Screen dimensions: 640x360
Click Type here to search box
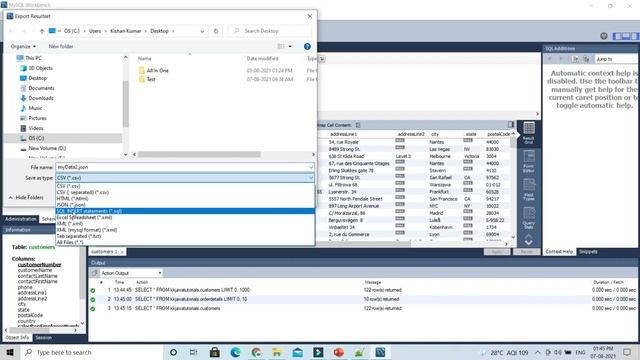(x=92, y=352)
